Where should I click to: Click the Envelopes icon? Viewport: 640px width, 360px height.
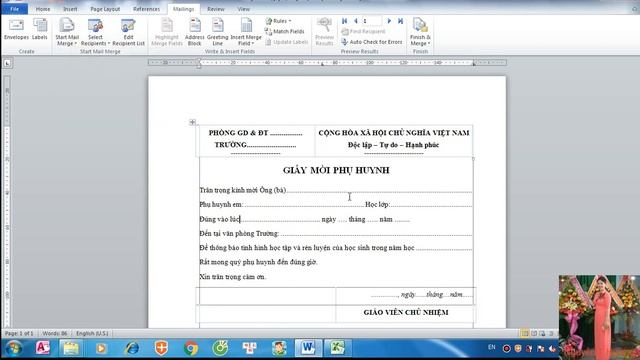(16, 29)
